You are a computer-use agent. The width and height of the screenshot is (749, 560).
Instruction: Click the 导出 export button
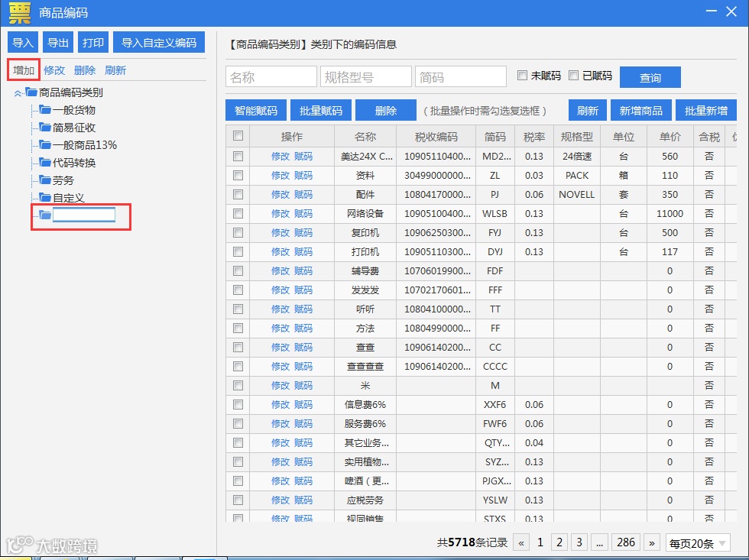click(x=58, y=43)
